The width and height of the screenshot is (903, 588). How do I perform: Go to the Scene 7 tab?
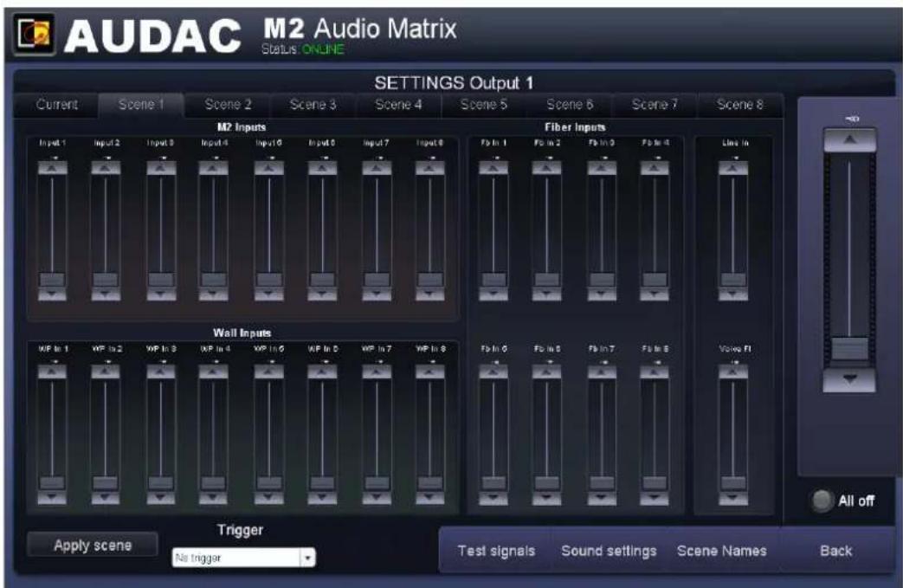click(655, 105)
